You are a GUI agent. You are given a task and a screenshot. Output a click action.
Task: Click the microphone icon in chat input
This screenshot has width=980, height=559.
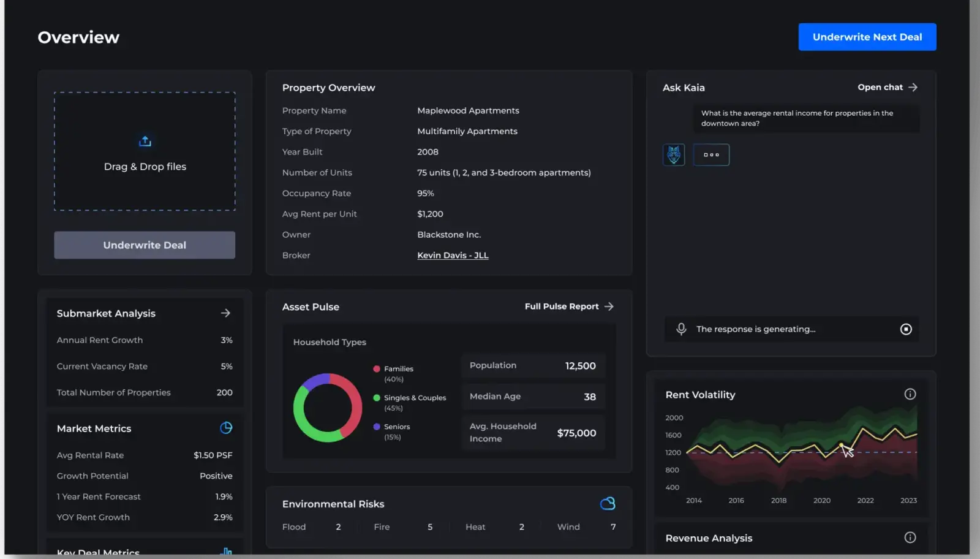681,329
